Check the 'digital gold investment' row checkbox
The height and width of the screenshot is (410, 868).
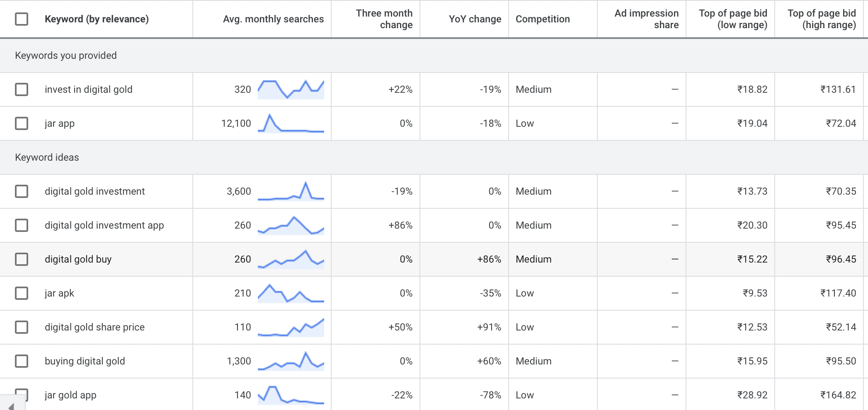22,191
